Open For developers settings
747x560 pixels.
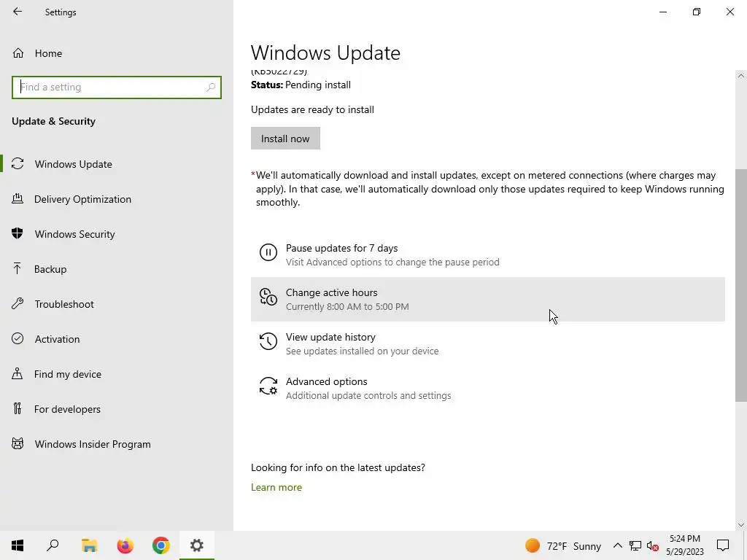click(x=117, y=409)
